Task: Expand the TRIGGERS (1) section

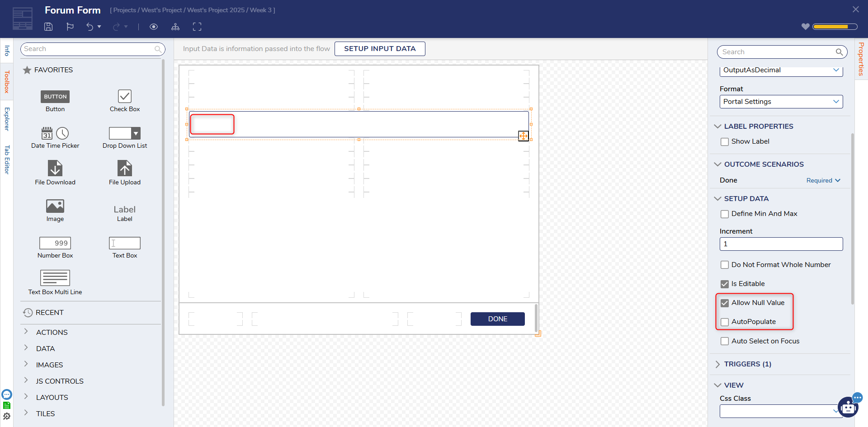Action: click(x=747, y=364)
